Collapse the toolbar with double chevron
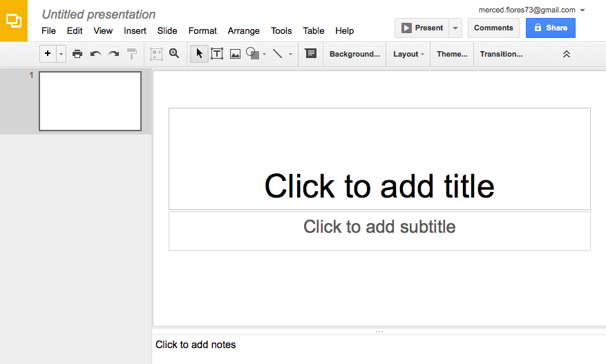 pyautogui.click(x=566, y=54)
